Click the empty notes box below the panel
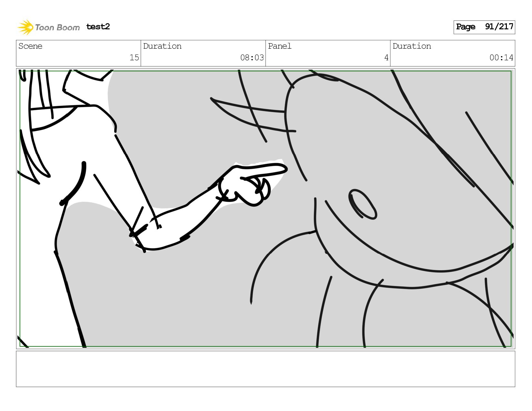The image size is (532, 411). coord(265,369)
